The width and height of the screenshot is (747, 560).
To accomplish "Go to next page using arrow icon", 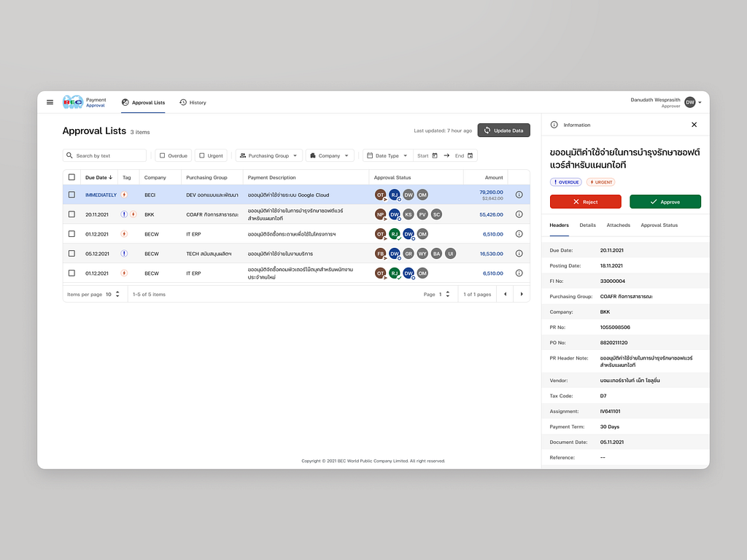I will tap(521, 294).
